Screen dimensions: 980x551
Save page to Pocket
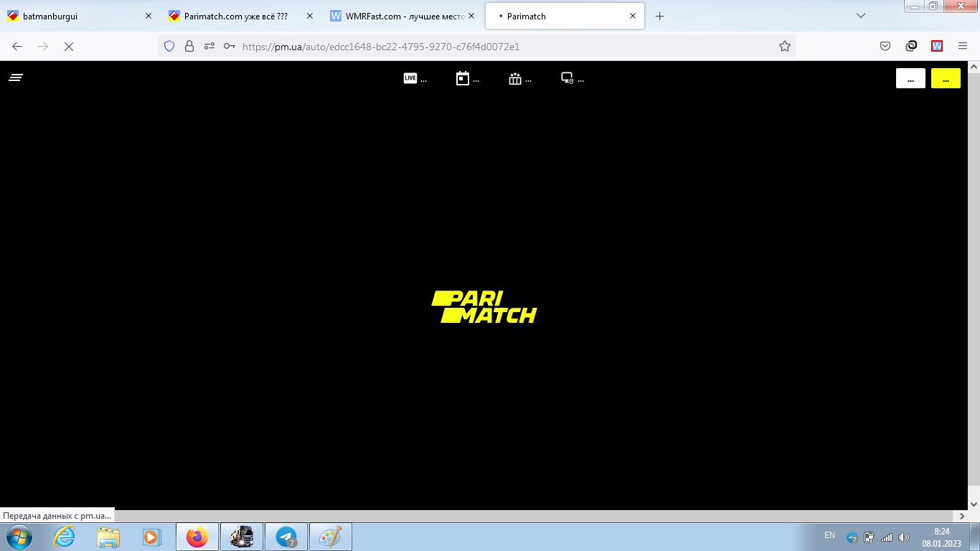tap(885, 46)
